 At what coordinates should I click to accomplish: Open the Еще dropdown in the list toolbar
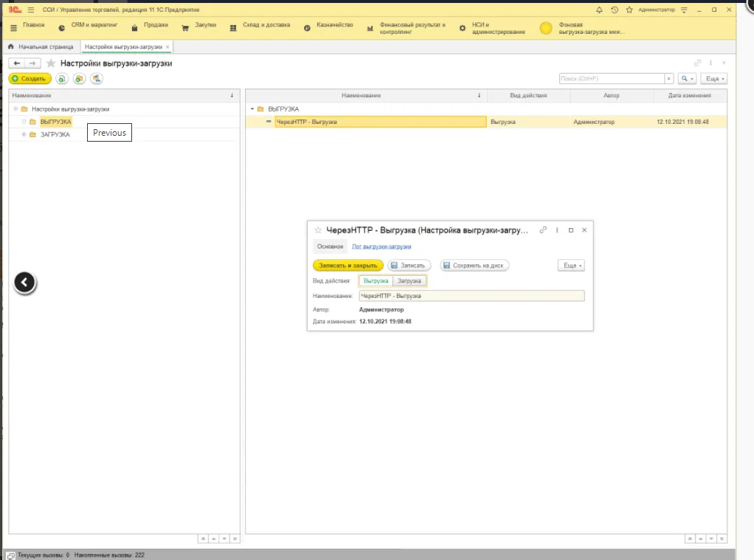pos(713,78)
